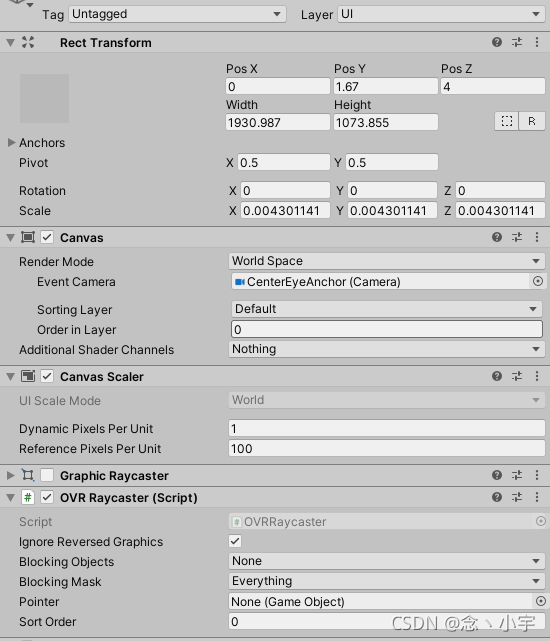Open help for Canvas component
This screenshot has width=550, height=641.
(497, 237)
